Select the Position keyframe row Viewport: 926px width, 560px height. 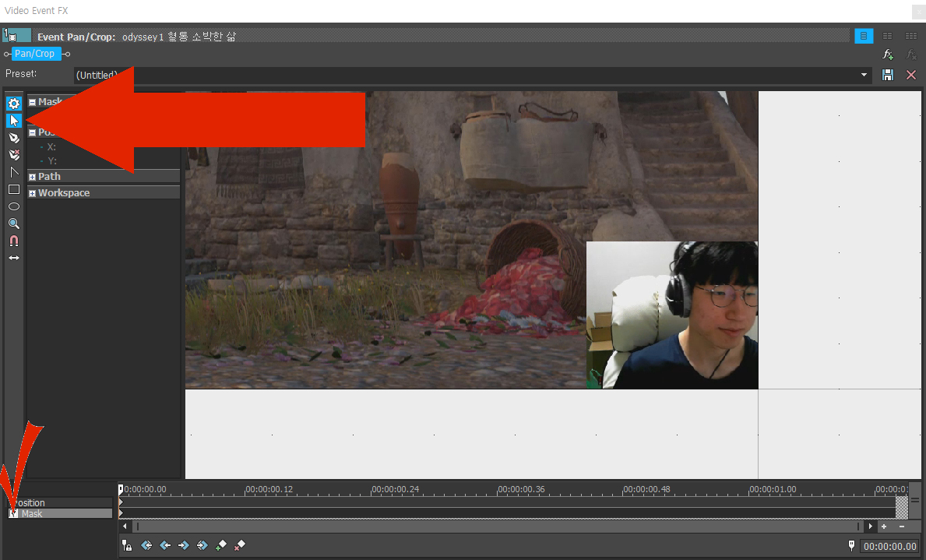tap(60, 502)
